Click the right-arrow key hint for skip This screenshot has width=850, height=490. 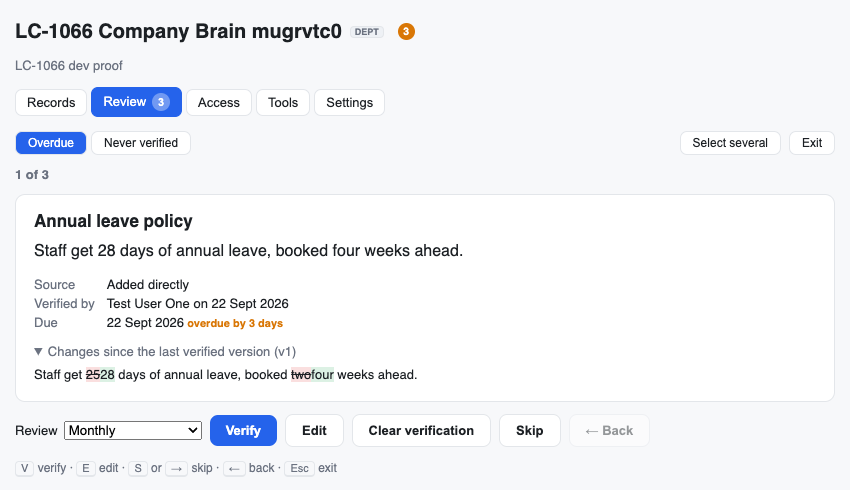[x=176, y=468]
